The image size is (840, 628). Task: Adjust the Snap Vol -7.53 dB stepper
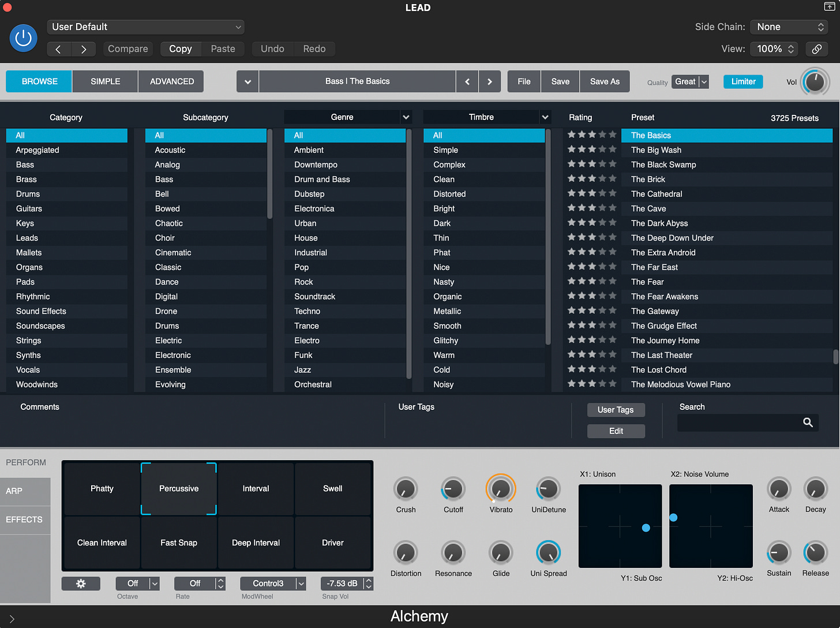369,584
